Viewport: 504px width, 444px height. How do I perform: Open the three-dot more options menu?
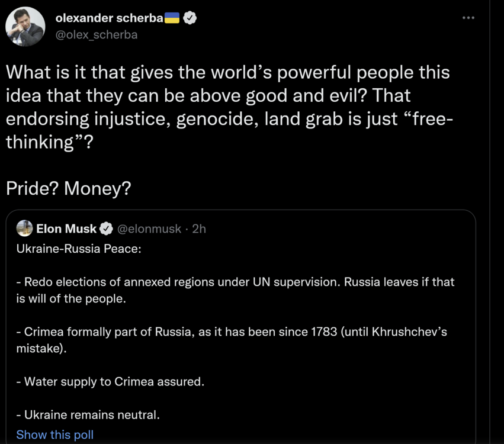click(x=468, y=18)
